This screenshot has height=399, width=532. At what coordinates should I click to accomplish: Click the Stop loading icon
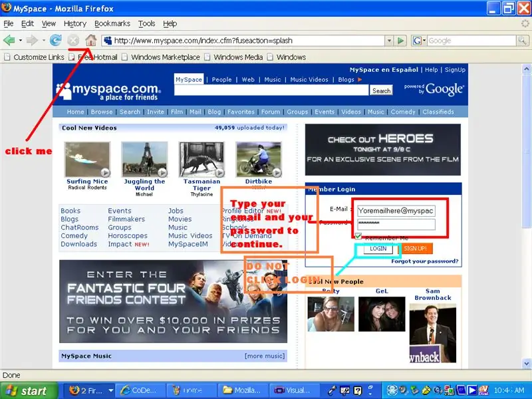[x=73, y=41]
